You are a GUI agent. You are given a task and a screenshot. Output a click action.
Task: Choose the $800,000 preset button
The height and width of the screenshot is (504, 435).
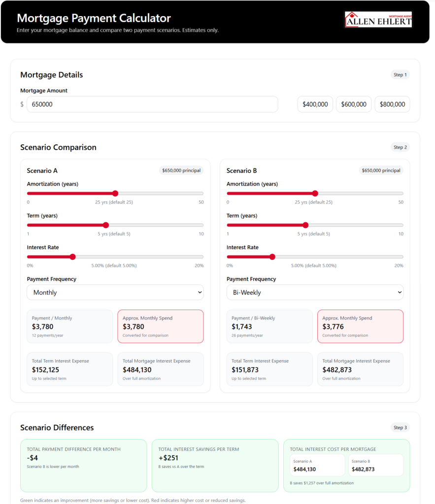click(392, 104)
